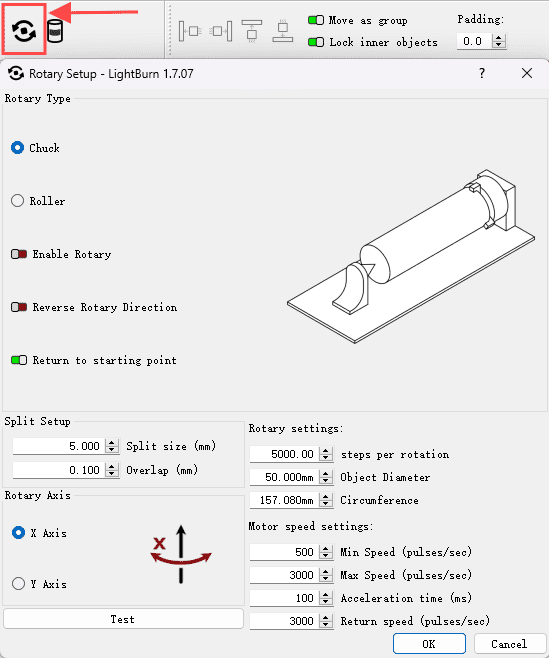The height and width of the screenshot is (658, 549).
Task: Click the Overlap value field
Action: click(x=59, y=470)
